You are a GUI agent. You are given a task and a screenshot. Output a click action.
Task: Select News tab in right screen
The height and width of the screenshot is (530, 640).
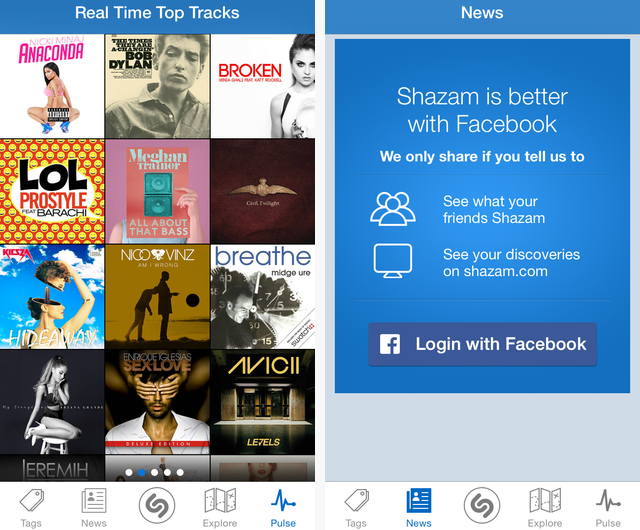(x=419, y=508)
